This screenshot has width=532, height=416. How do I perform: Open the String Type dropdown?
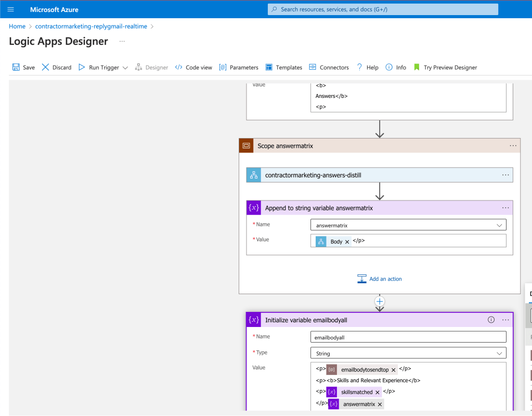click(409, 353)
